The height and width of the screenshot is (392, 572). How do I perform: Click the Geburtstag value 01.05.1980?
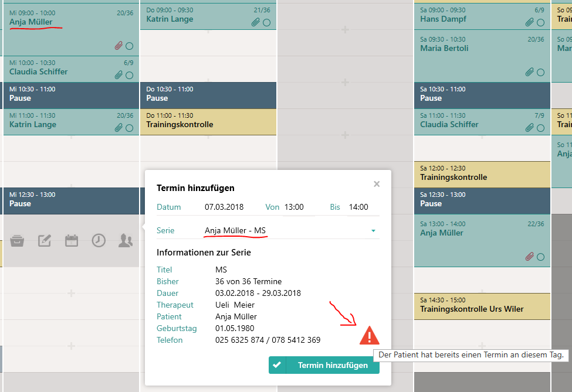point(235,328)
